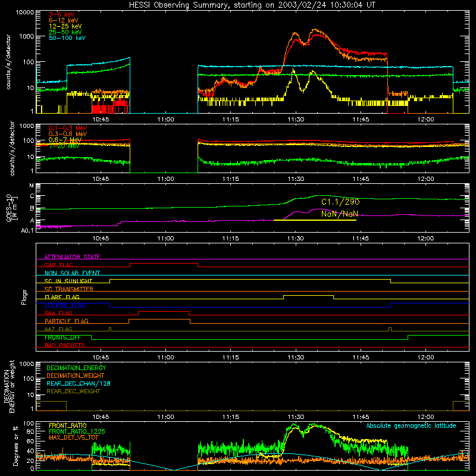Click the cyan 50-100 keV legend label
The height and width of the screenshot is (476, 476).
[67, 38]
